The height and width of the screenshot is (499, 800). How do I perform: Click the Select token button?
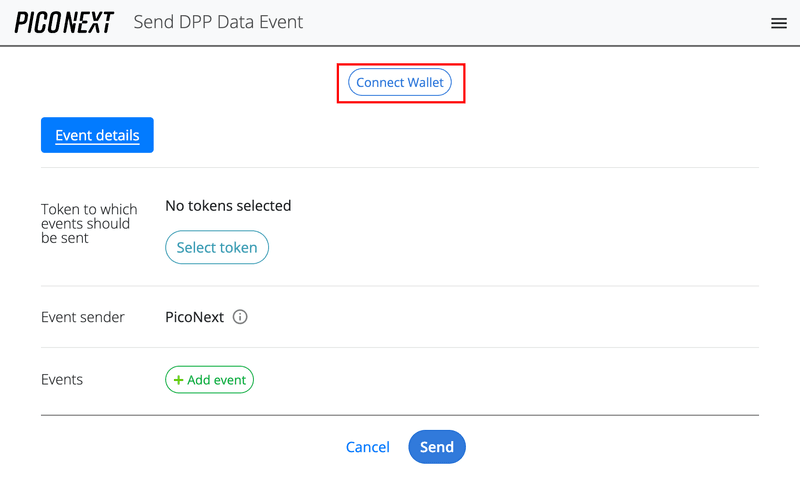click(x=217, y=247)
